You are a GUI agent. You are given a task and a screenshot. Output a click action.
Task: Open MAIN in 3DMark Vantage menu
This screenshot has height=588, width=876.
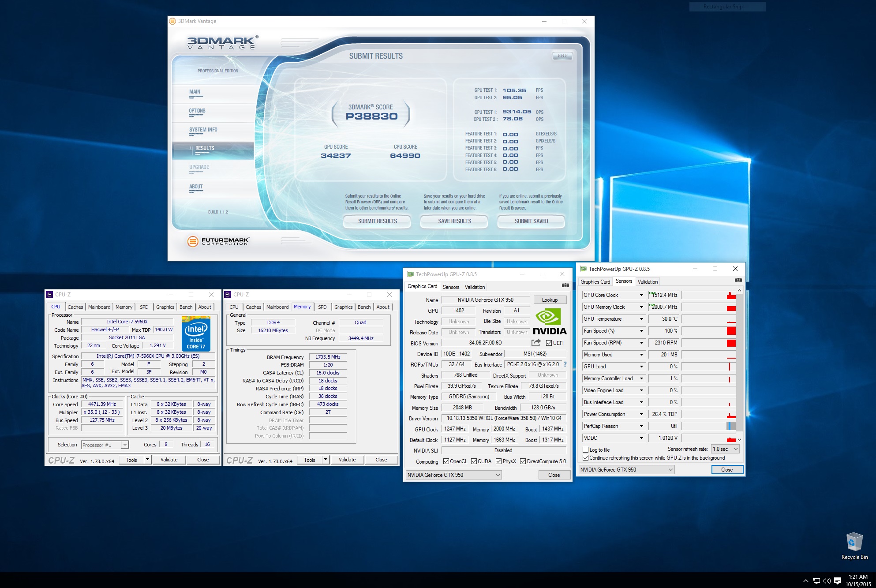(x=195, y=92)
